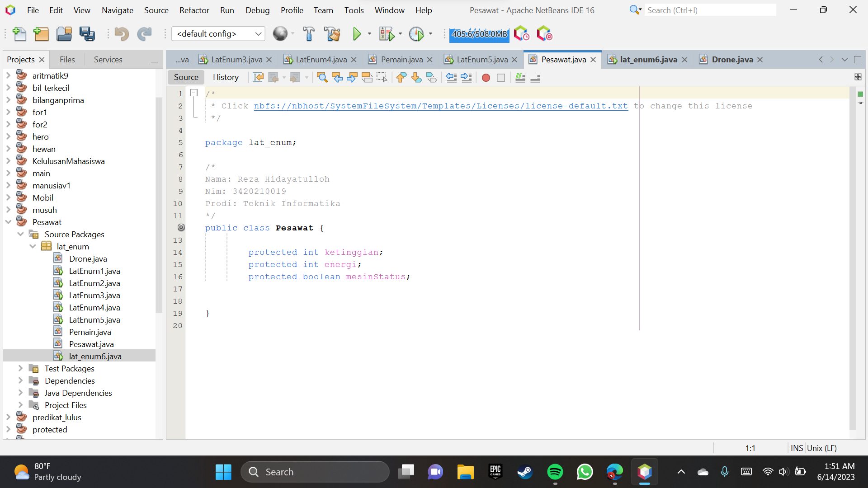
Task: Collapse the lat_enum package node
Action: coord(33,247)
